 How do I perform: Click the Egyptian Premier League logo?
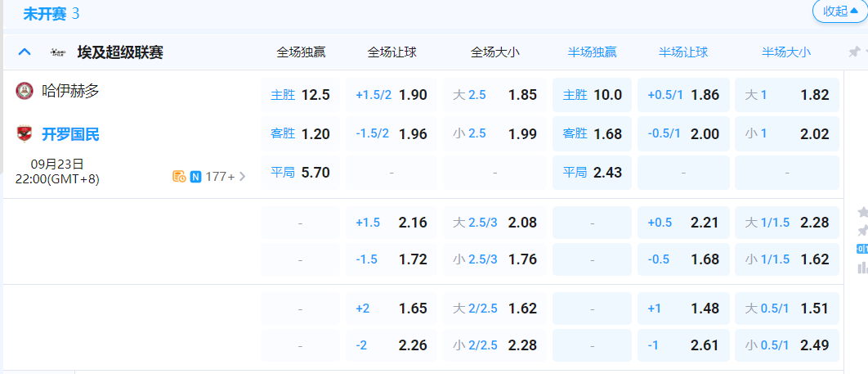coord(58,52)
